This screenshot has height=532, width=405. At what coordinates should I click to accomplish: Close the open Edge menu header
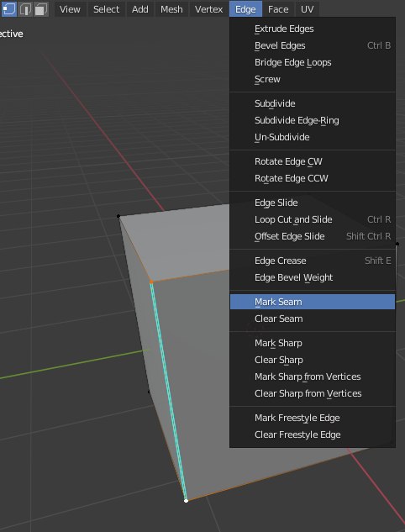(x=245, y=9)
